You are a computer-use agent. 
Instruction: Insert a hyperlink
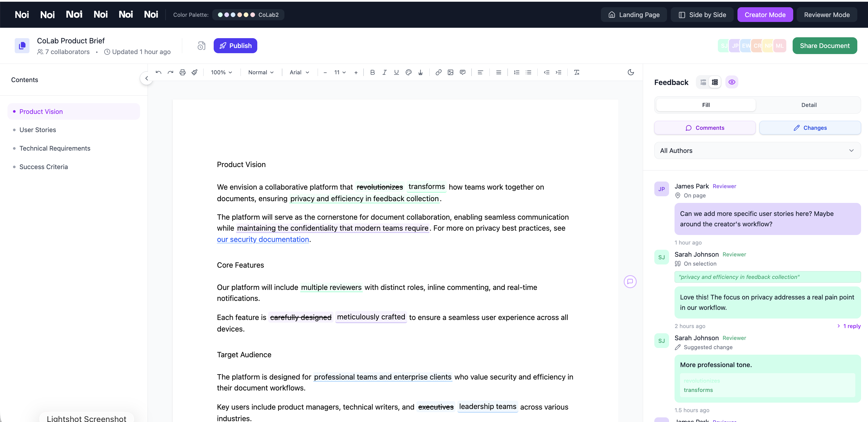(x=438, y=72)
